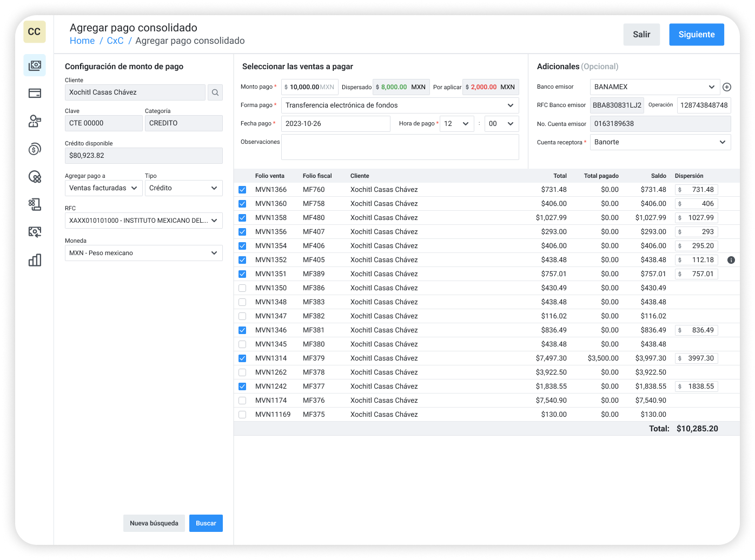Click the dollar coin sidebar icon
This screenshot has height=560, width=755.
35,149
